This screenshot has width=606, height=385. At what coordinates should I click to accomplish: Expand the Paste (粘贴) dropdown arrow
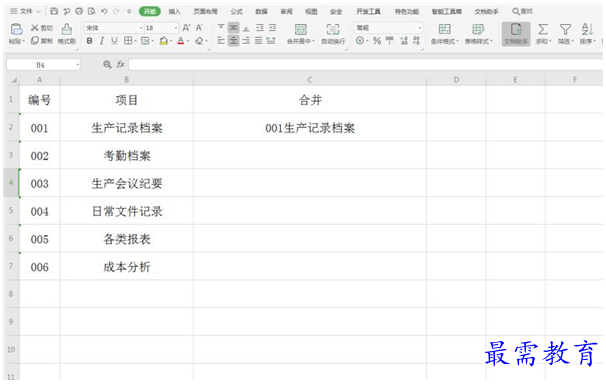pyautogui.click(x=24, y=41)
